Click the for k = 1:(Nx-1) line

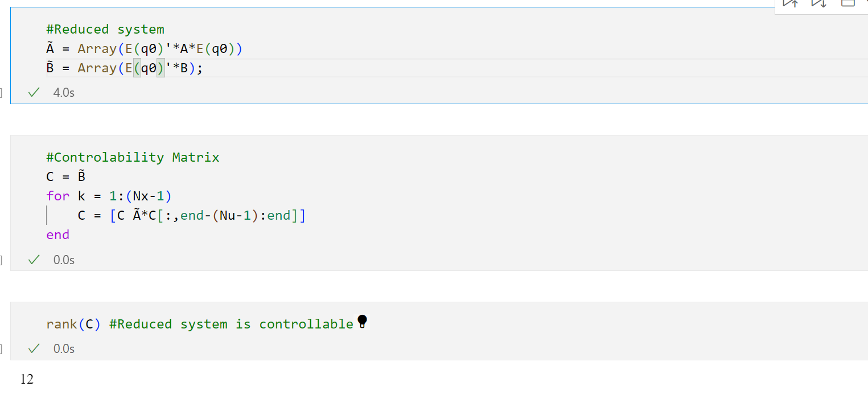(x=109, y=196)
